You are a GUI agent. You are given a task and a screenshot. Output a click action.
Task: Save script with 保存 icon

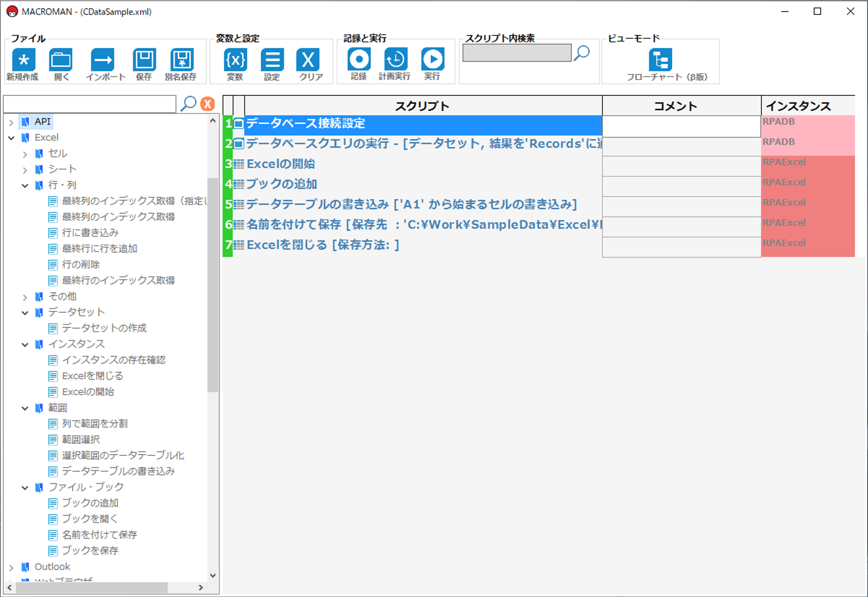[x=144, y=60]
